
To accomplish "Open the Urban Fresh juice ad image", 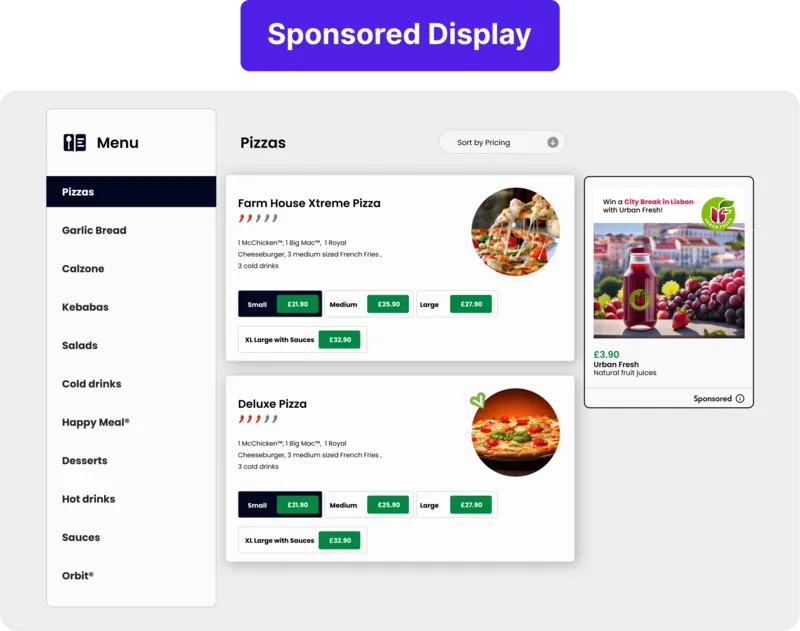I will click(x=669, y=281).
